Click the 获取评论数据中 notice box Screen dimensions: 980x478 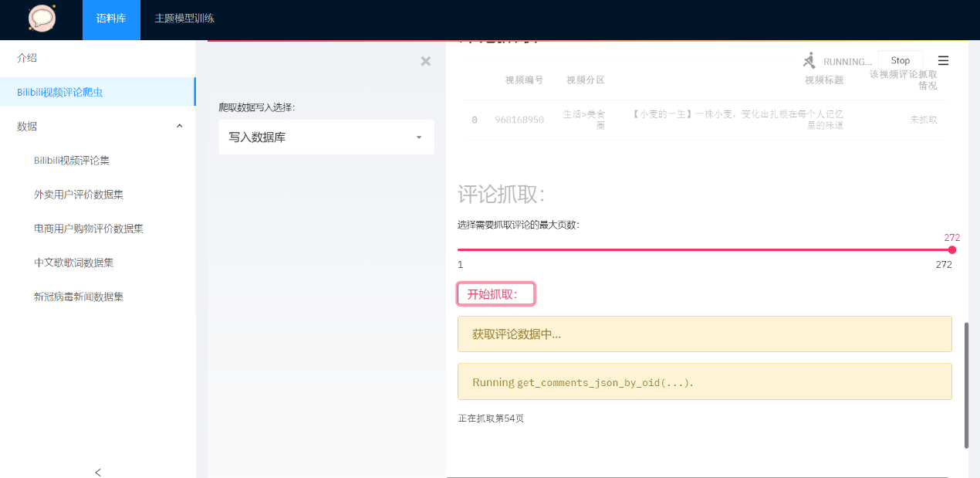705,334
